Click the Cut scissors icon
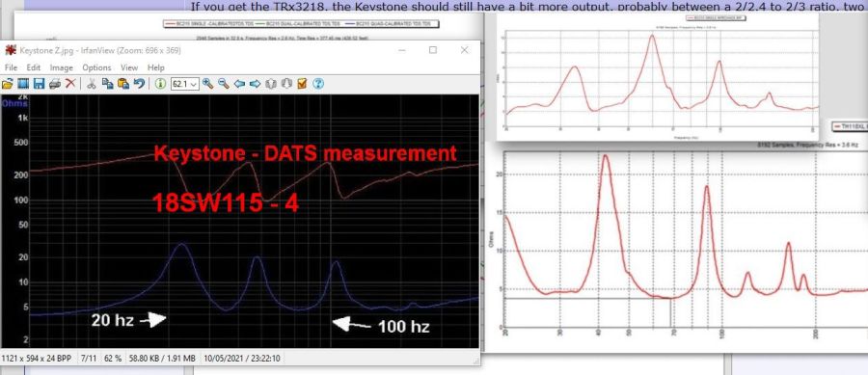Screen dimensions: 868x375 (x=92, y=84)
